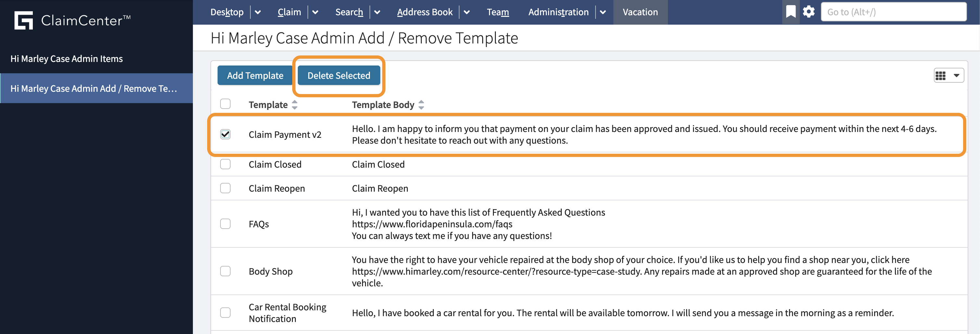Open the Team tab
Viewport: 980px width, 334px height.
pyautogui.click(x=497, y=12)
